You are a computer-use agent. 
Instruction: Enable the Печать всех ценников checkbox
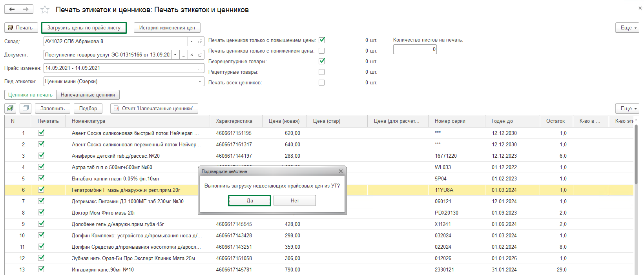322,83
